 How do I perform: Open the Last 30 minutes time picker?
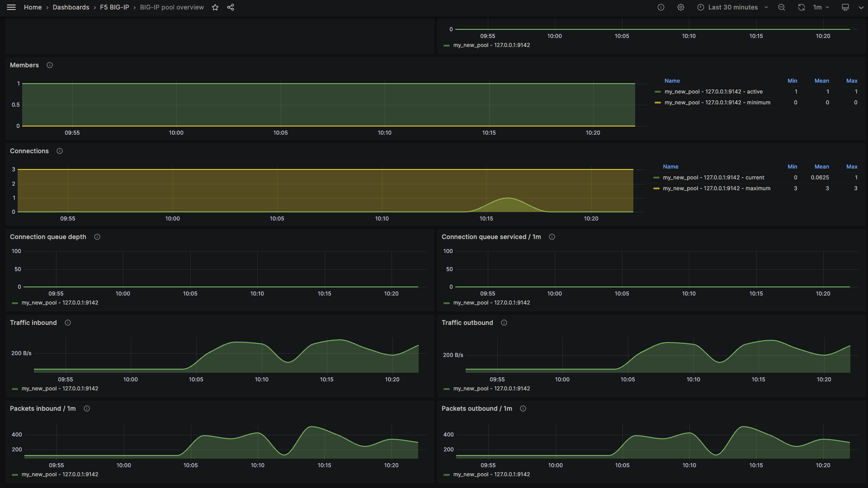(x=732, y=7)
